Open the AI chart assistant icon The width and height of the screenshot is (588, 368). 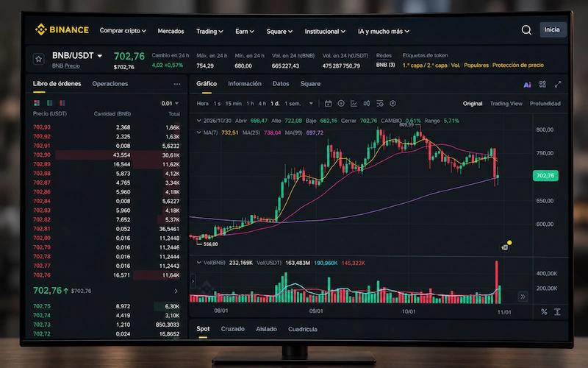pos(527,85)
